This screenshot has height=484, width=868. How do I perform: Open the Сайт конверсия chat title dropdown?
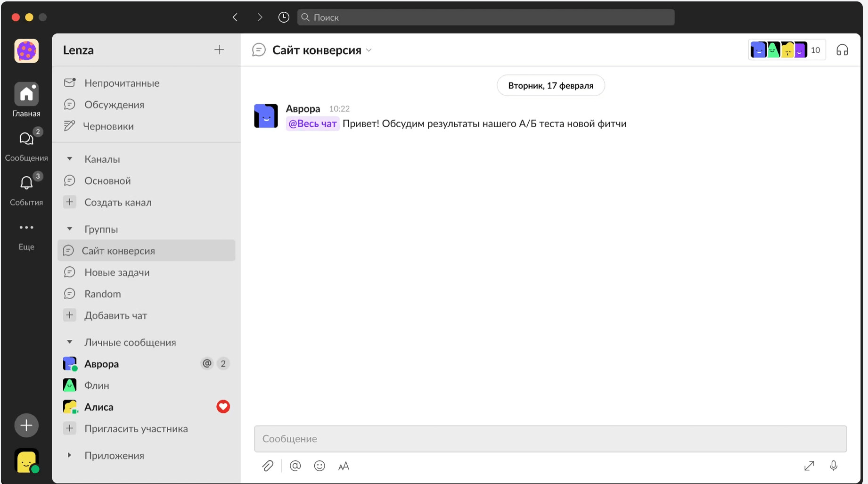[x=369, y=50]
